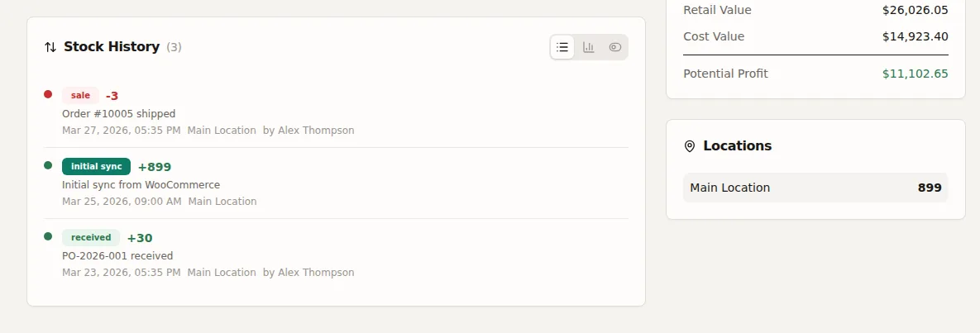Click the Locations heading
Screen dimensions: 980x333
(738, 145)
